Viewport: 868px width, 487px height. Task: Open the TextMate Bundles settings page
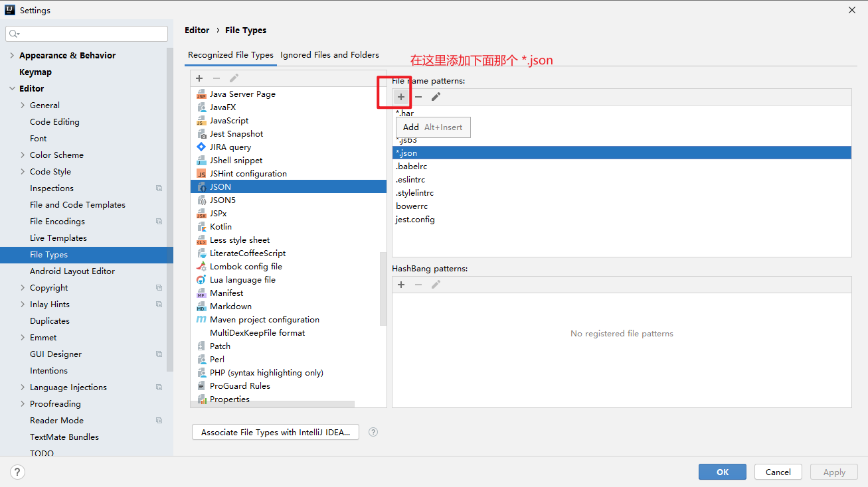pos(64,437)
